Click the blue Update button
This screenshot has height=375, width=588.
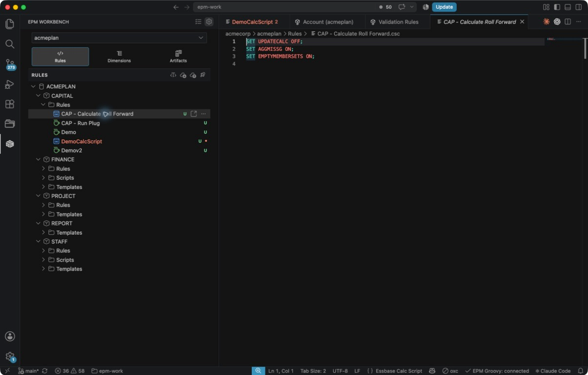pos(444,7)
